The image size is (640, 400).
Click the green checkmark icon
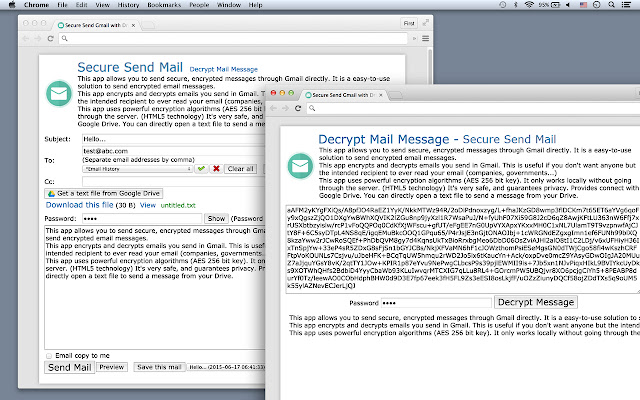(201, 169)
